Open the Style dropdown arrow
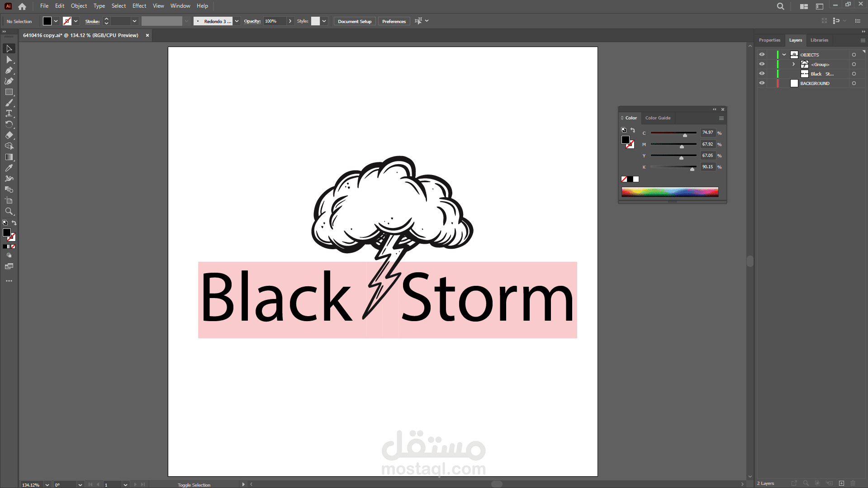 tap(324, 21)
